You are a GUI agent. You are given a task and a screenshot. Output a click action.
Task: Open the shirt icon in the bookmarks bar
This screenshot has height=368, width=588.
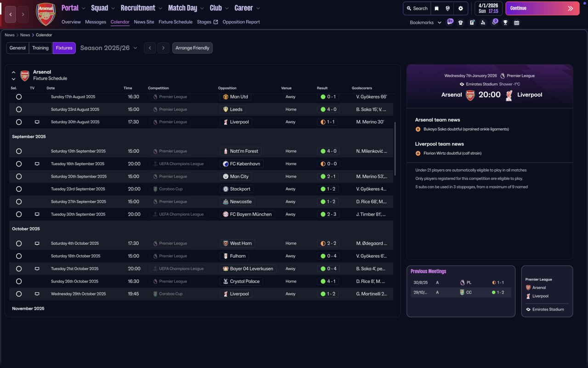pos(461,23)
